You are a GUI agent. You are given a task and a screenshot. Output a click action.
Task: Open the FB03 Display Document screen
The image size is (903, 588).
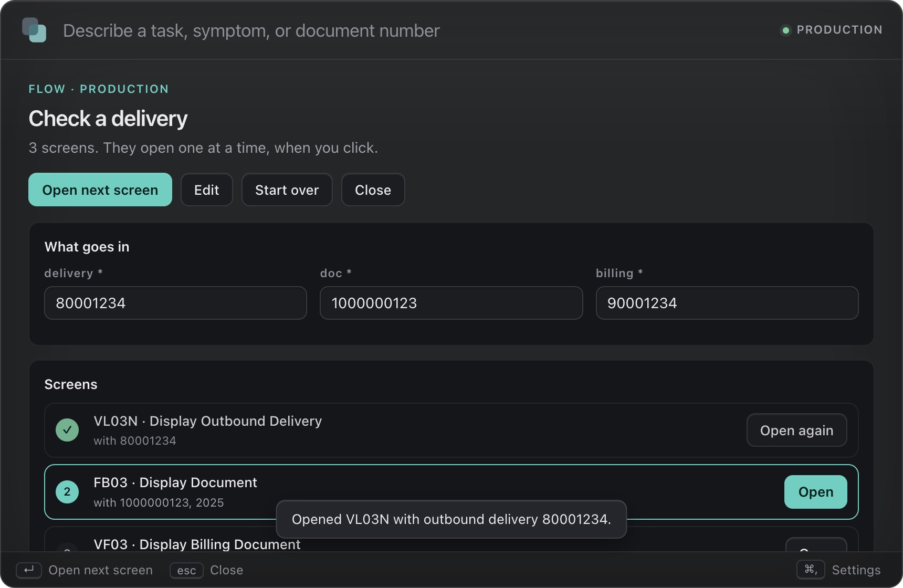coord(816,492)
